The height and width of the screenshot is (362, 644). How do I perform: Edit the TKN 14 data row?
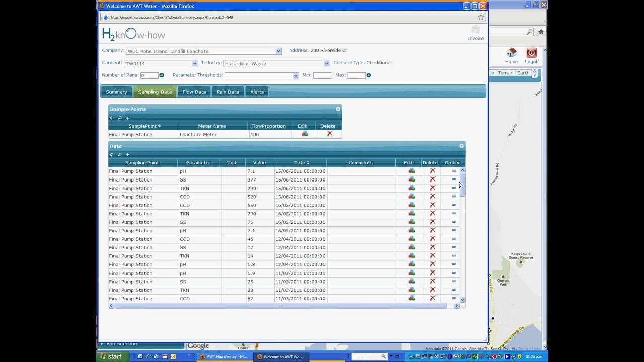pyautogui.click(x=412, y=256)
